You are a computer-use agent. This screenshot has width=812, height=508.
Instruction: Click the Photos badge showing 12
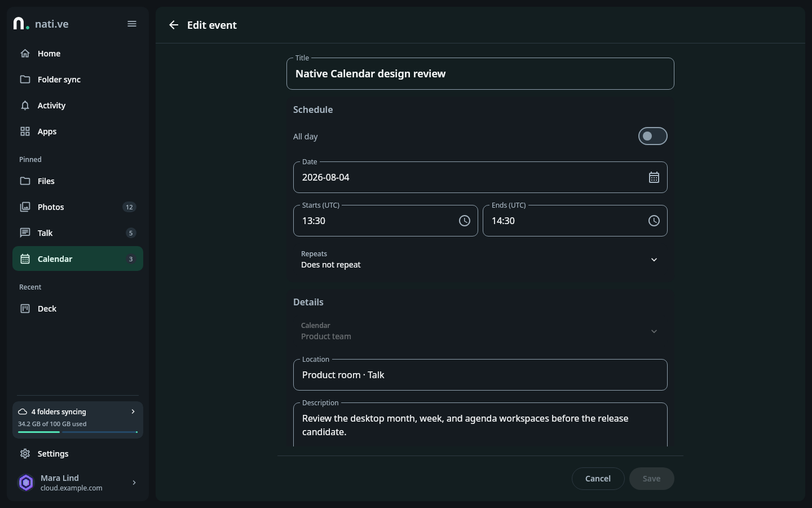coord(129,207)
